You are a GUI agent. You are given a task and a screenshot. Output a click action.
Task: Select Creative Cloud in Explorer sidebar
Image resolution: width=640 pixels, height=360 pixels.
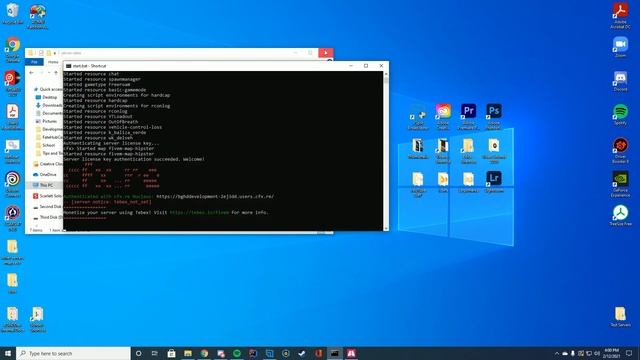click(48, 164)
